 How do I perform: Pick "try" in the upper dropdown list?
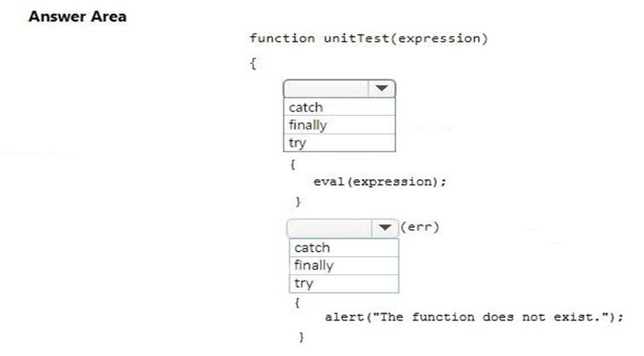[339, 143]
